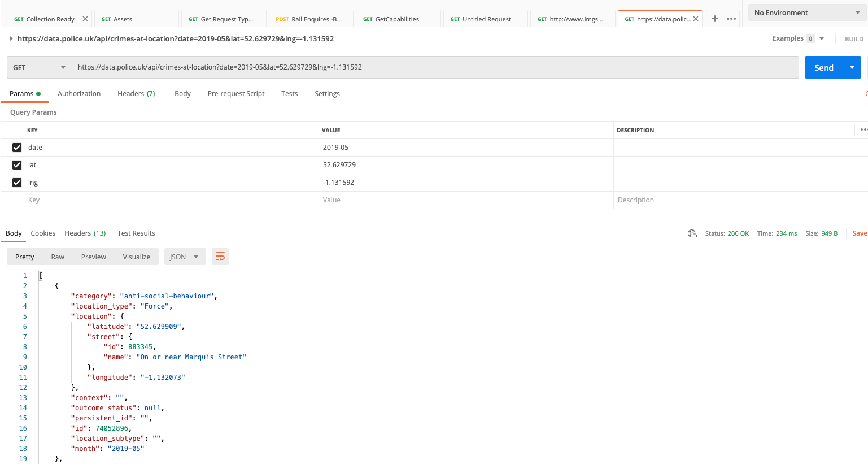Open the Tests tab

290,94
